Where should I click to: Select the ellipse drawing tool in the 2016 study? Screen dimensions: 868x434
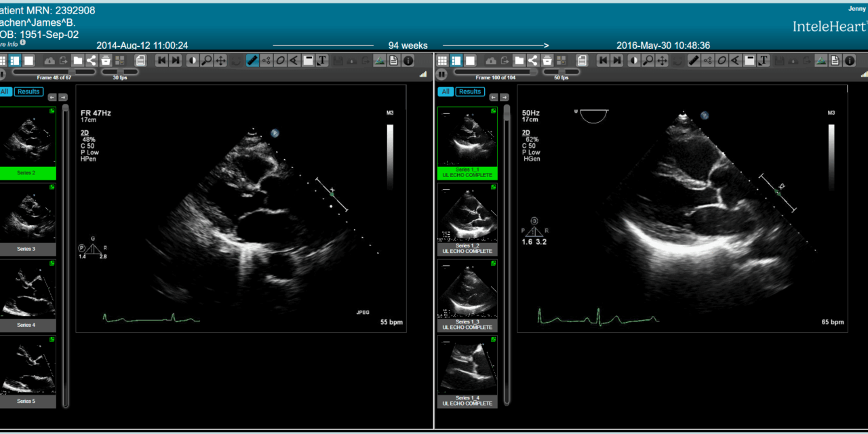click(722, 60)
